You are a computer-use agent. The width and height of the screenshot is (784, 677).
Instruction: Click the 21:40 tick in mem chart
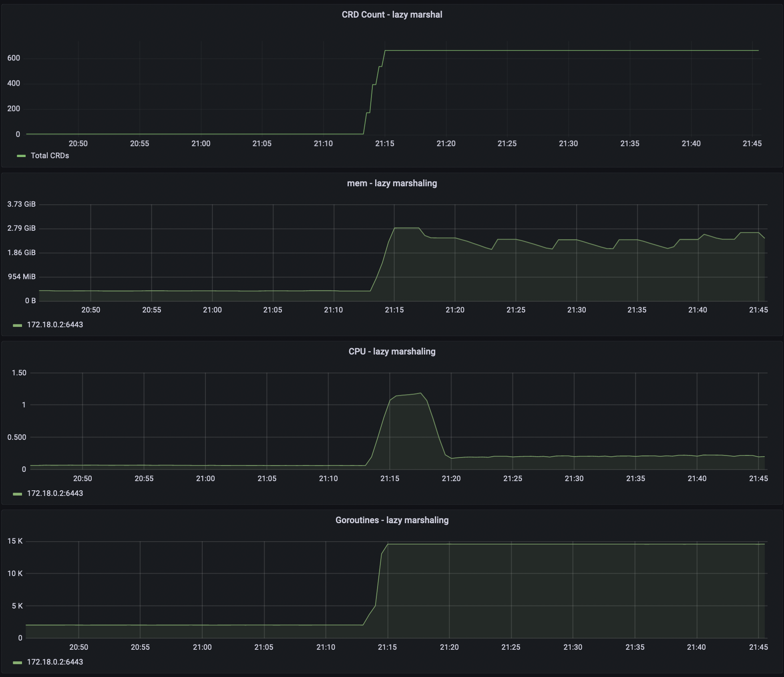coord(698,310)
